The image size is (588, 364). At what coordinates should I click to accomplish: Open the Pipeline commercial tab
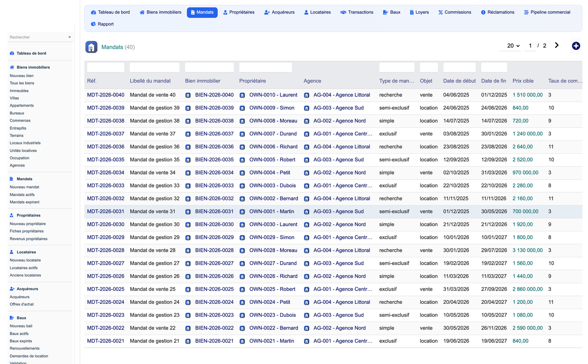547,12
